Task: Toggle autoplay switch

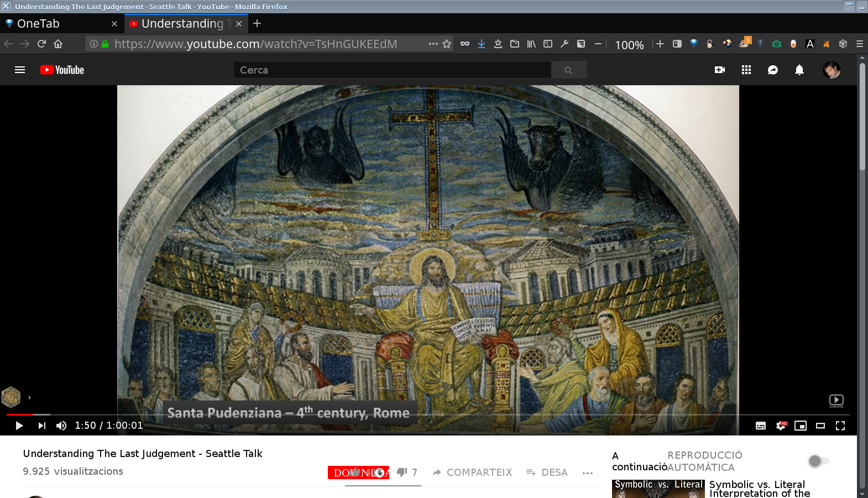Action: (819, 461)
